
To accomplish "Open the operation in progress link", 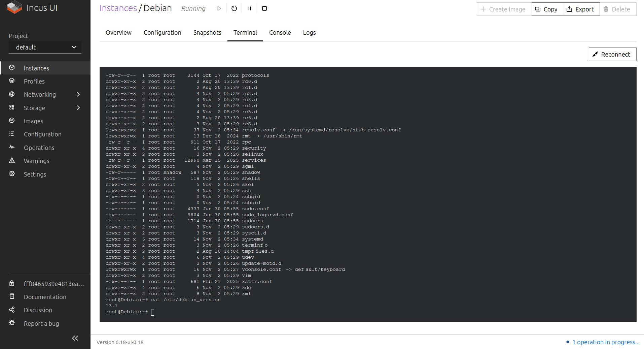I will pyautogui.click(x=605, y=342).
